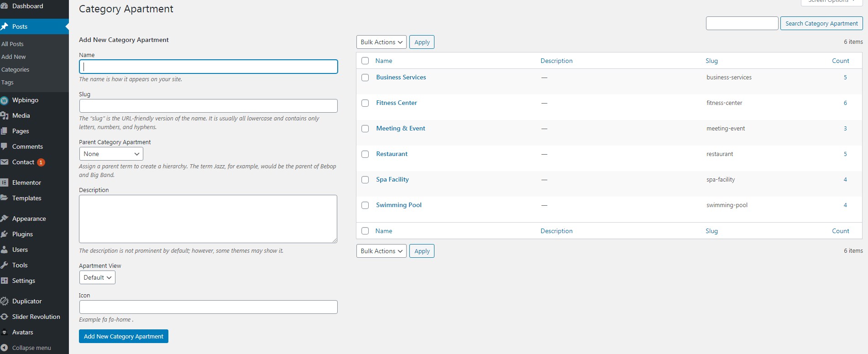Click Add New Category Apartment button
Viewport: 868px width, 354px height.
pos(124,336)
